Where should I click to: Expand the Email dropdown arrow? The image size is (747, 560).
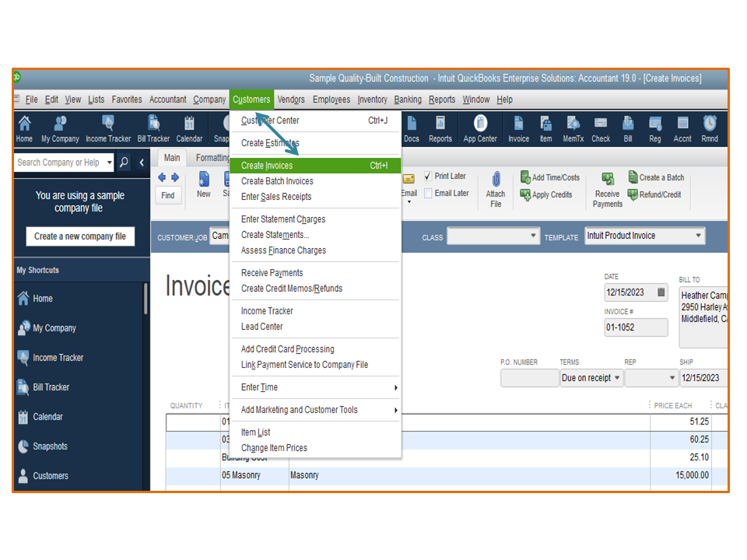(x=409, y=202)
